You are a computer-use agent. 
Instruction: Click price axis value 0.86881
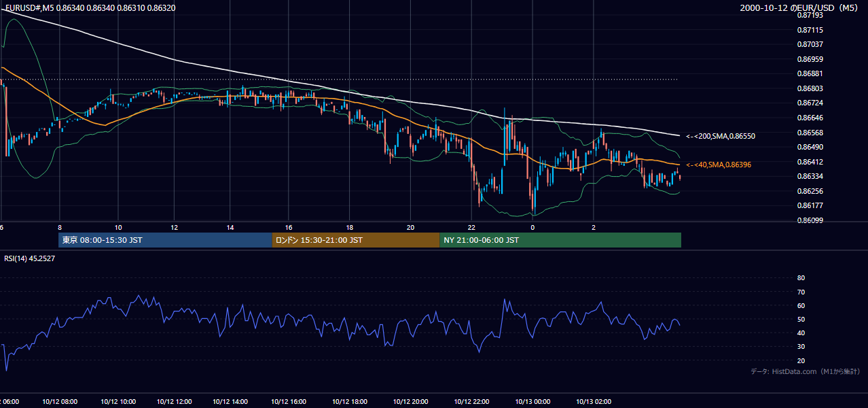[810, 73]
